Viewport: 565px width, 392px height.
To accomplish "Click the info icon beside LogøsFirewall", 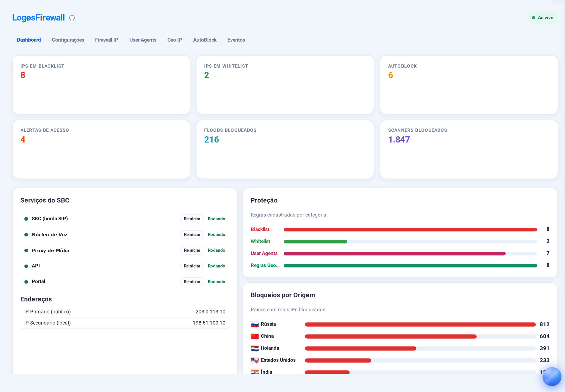I will (72, 18).
